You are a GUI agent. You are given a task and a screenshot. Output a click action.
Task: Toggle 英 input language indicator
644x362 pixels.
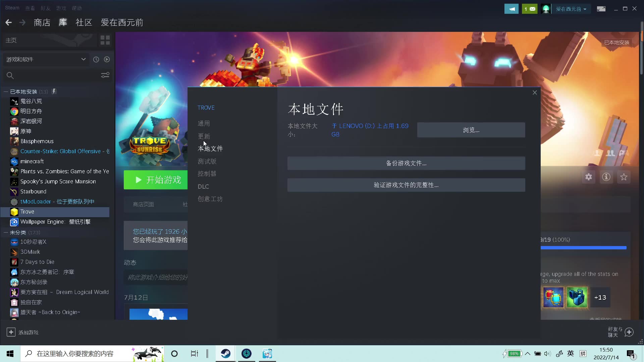tap(571, 354)
